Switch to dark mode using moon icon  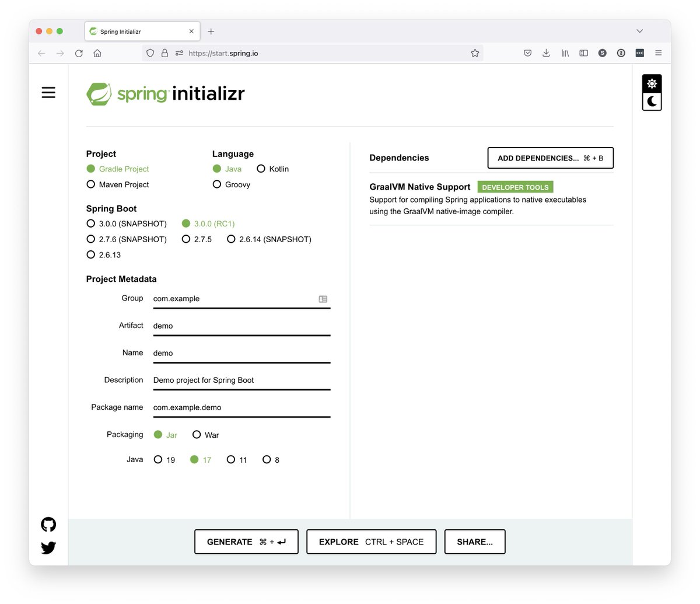[652, 102]
